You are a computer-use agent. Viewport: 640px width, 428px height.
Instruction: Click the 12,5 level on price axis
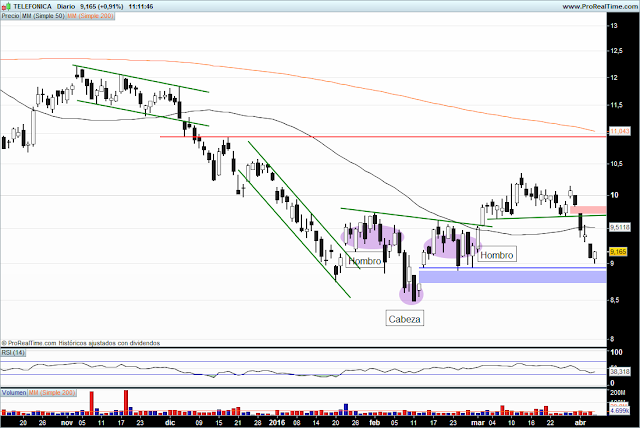click(x=617, y=51)
